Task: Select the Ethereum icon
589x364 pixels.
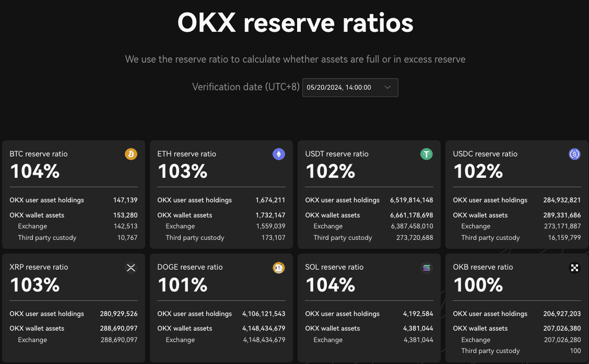Action: (279, 154)
